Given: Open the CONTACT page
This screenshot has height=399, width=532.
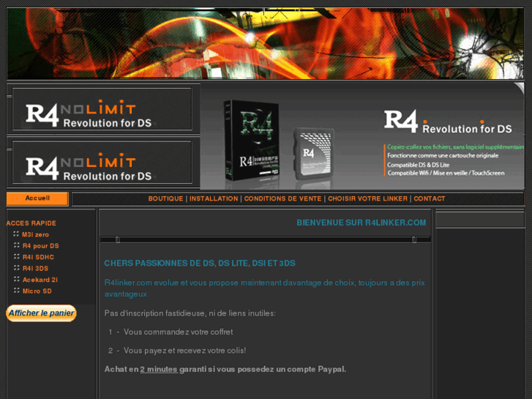Looking at the screenshot, I should [430, 198].
